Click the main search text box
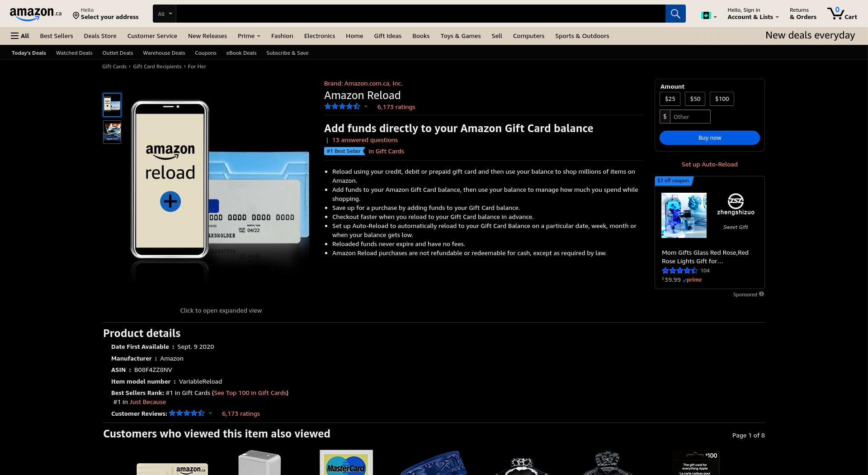Viewport: 868px width, 475px height. (420, 14)
